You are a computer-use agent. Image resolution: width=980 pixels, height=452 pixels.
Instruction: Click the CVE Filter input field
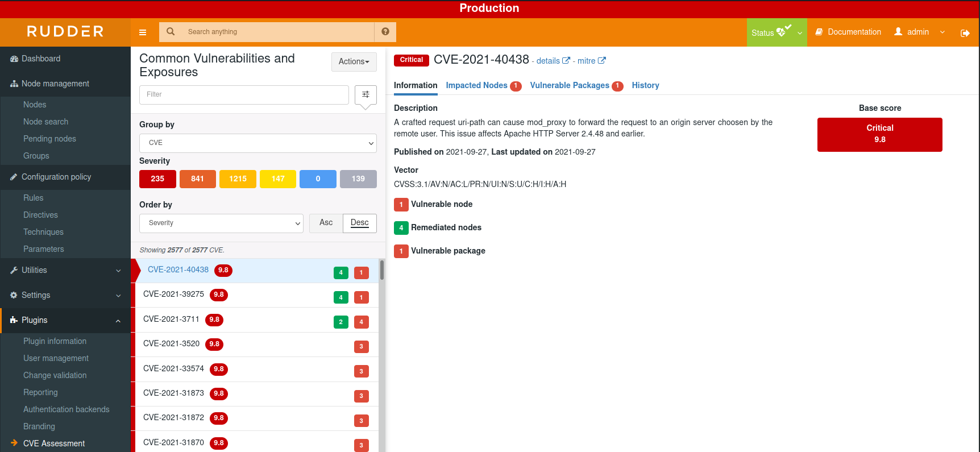[244, 94]
